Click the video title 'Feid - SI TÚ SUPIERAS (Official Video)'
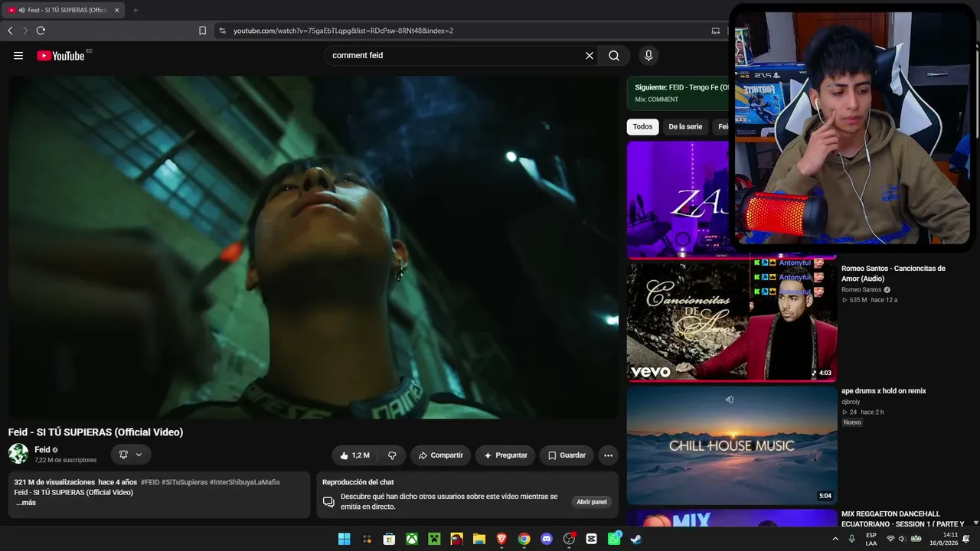980x551 pixels. coord(96,432)
